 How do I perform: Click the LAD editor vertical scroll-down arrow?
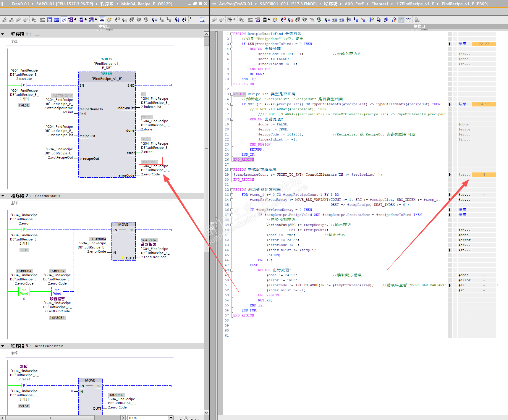pyautogui.click(x=206, y=412)
